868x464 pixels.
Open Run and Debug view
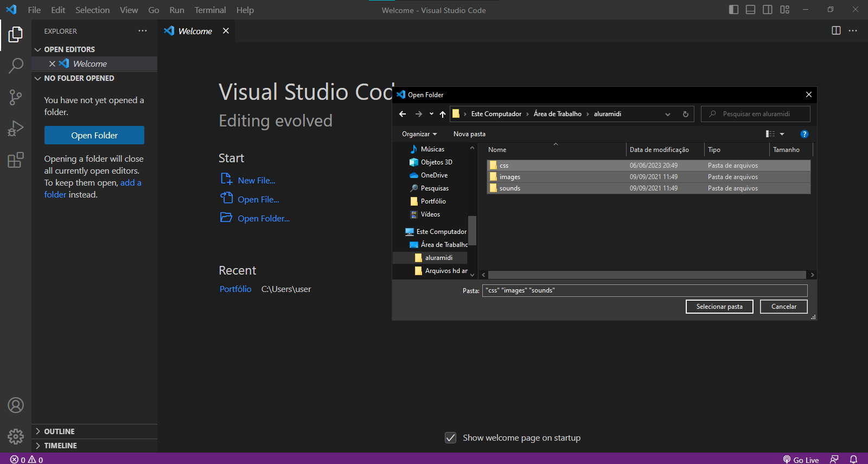tap(16, 129)
